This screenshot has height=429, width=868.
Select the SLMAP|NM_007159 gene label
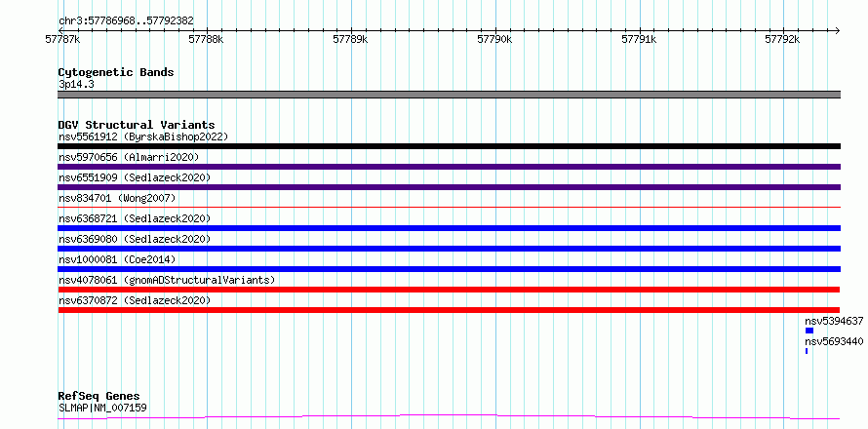[102, 409]
